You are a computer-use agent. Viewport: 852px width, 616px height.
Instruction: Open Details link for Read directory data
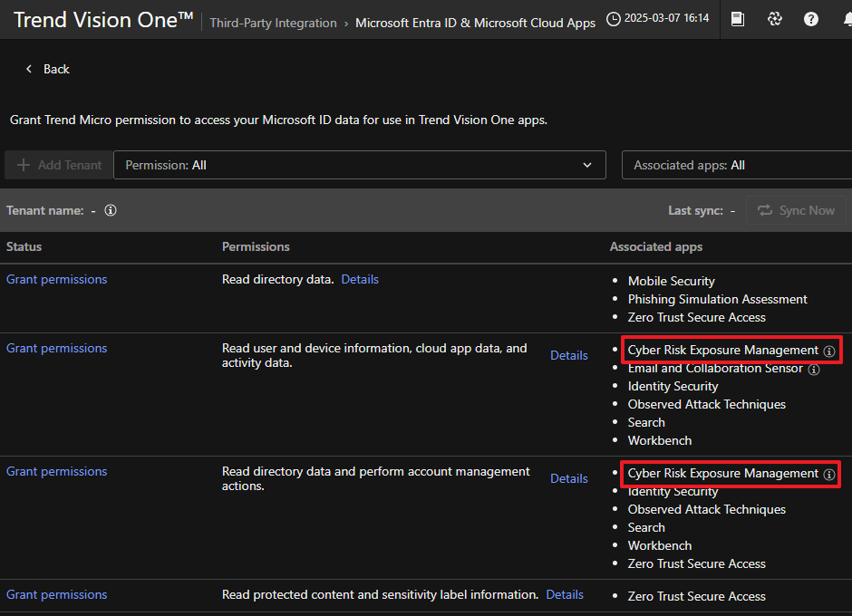(x=360, y=279)
